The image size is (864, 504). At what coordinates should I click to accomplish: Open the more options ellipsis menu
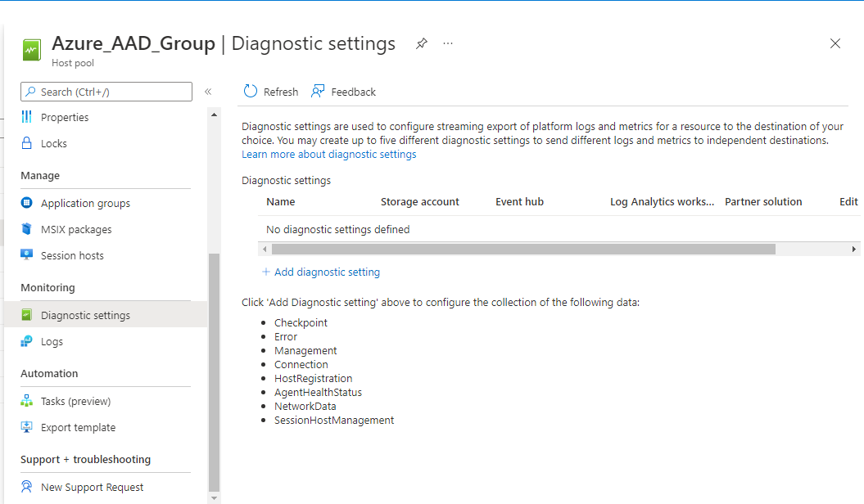pos(448,43)
